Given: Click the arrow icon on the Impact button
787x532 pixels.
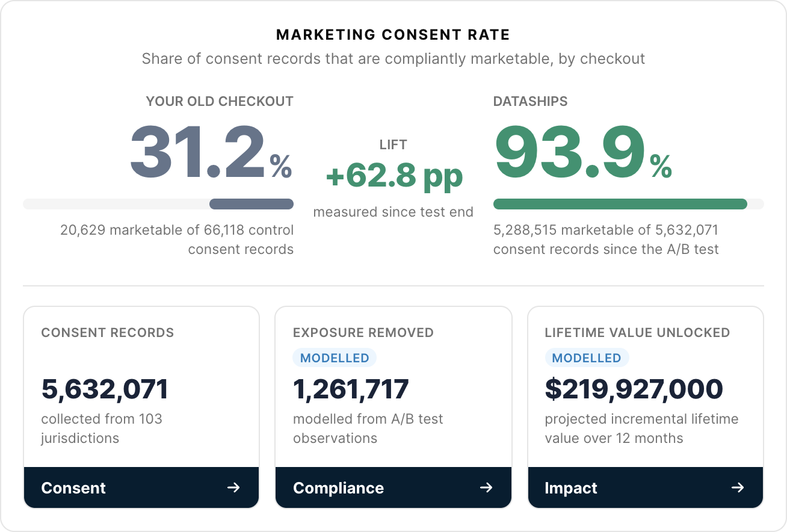Looking at the screenshot, I should (x=738, y=487).
